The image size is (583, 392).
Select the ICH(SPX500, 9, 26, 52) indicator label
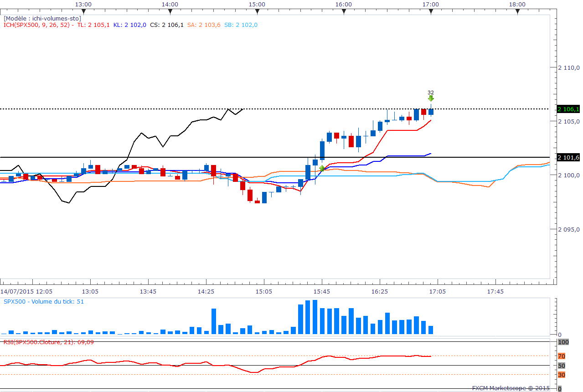click(36, 25)
